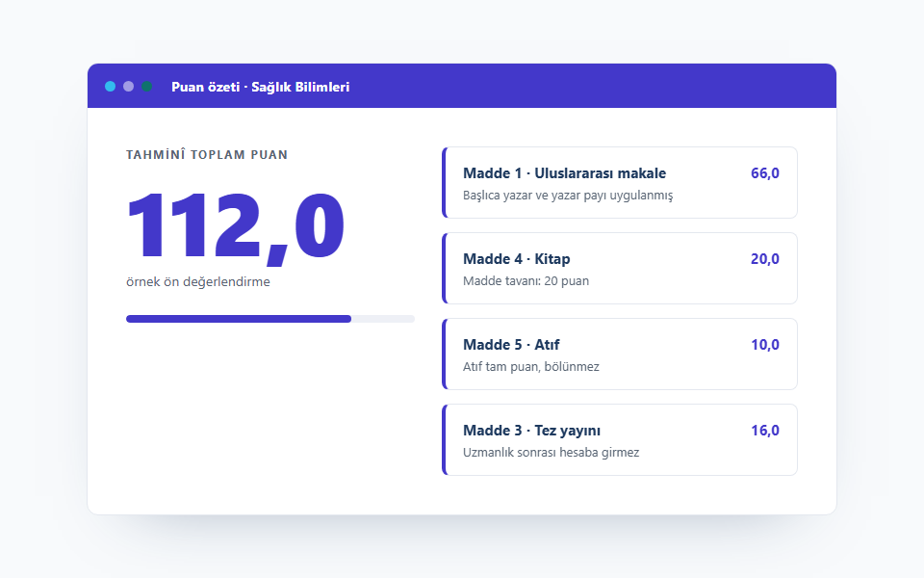Click the green window dot in title bar
924x578 pixels.
pos(146,87)
